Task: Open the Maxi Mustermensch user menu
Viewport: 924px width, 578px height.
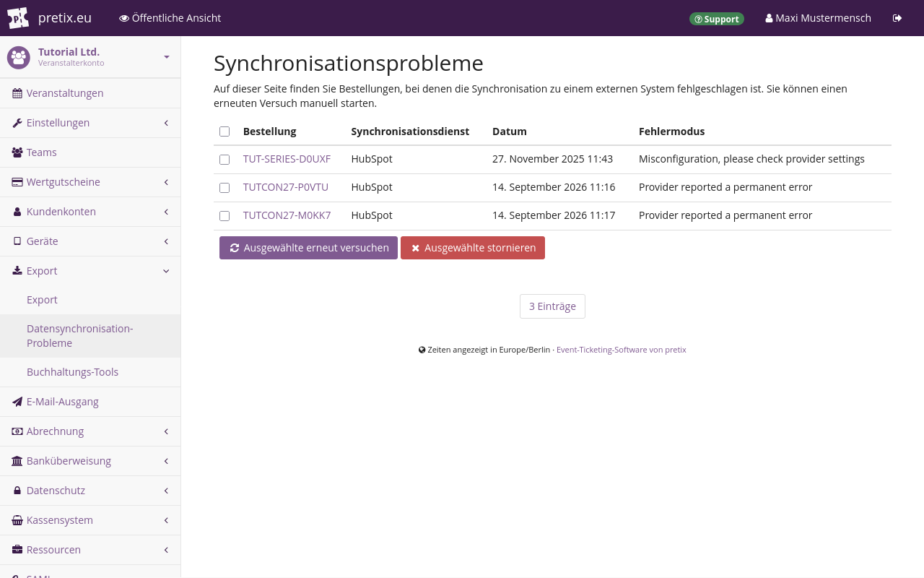Action: pos(818,18)
